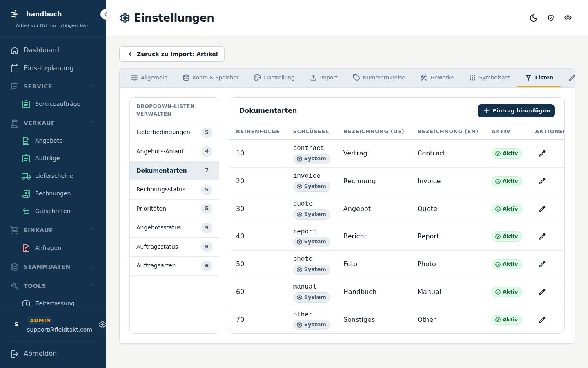Viewport: 588px width, 368px height.
Task: Click the Aktiv badge in Vertrag row
Action: (507, 153)
